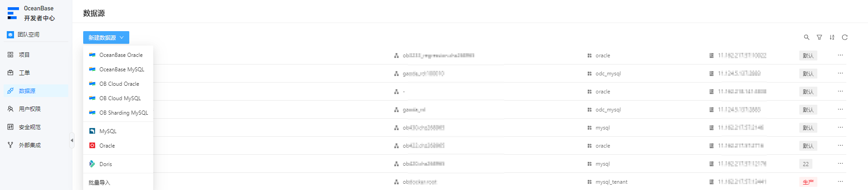Click the sort icon in the toolbar
This screenshot has width=868, height=190.
832,37
